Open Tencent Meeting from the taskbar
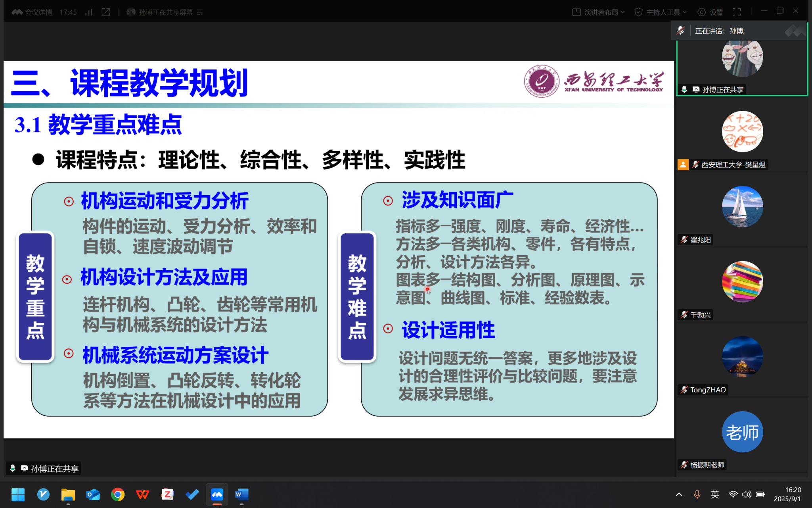Screen dimensions: 812x508 click(217, 495)
